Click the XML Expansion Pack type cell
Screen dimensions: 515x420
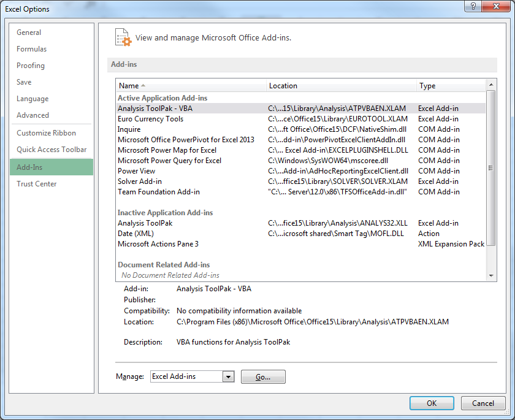451,244
